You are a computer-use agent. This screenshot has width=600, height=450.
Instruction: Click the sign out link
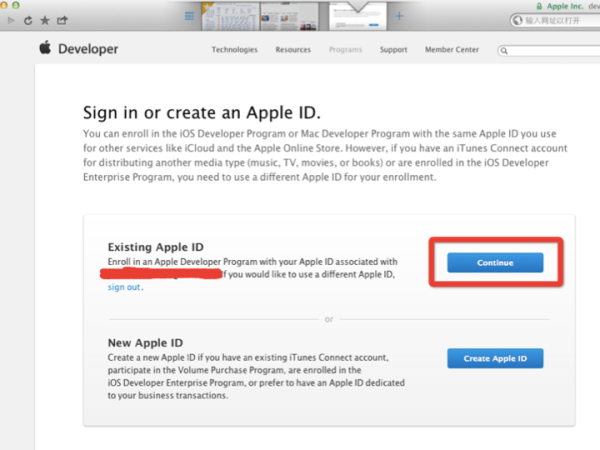click(124, 287)
